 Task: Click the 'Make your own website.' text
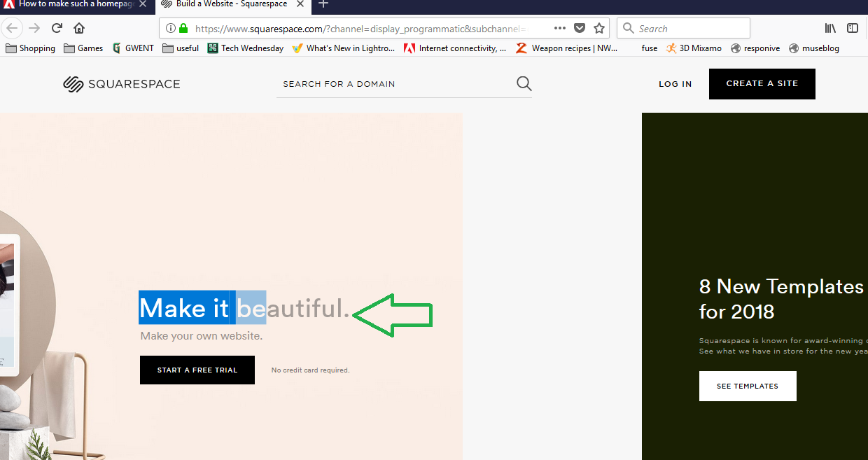pyautogui.click(x=202, y=336)
